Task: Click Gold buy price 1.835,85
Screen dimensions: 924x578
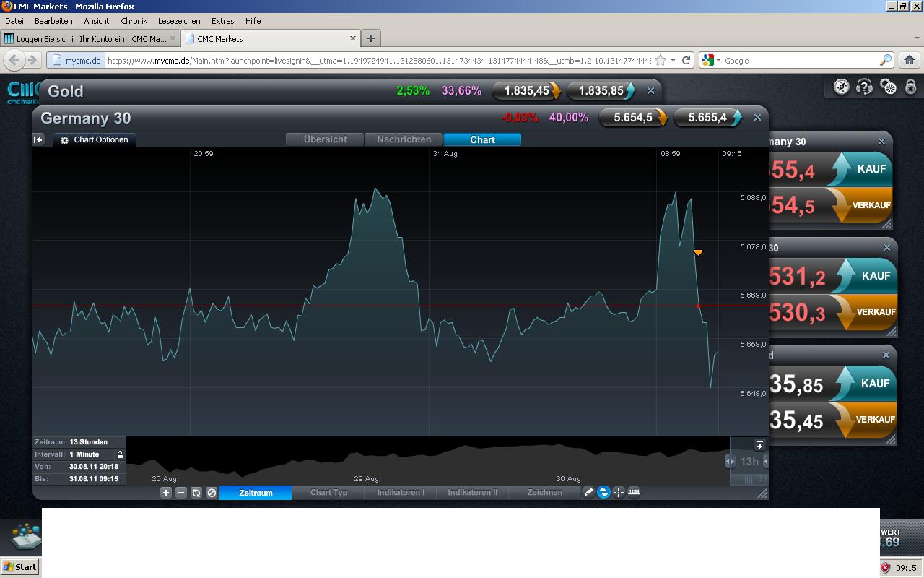Action: [x=601, y=91]
